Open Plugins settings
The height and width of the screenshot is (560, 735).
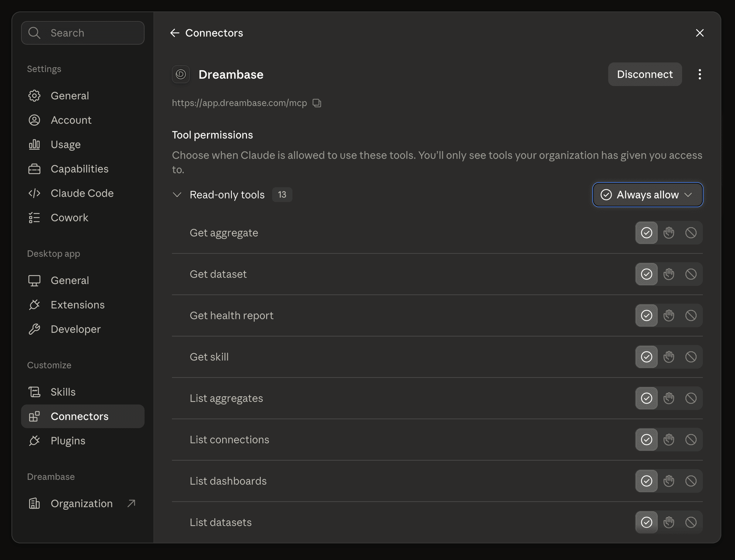[83, 441]
